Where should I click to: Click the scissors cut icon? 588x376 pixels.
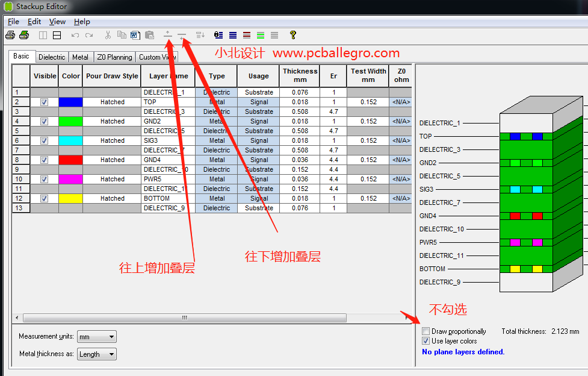(x=108, y=36)
